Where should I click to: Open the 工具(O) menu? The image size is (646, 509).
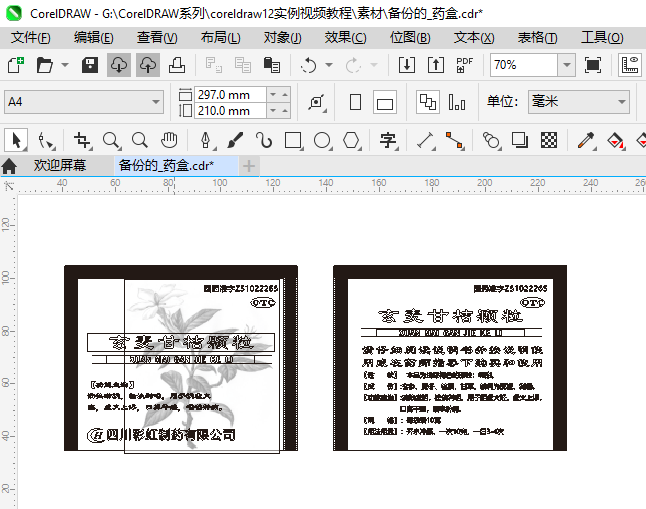tap(602, 38)
